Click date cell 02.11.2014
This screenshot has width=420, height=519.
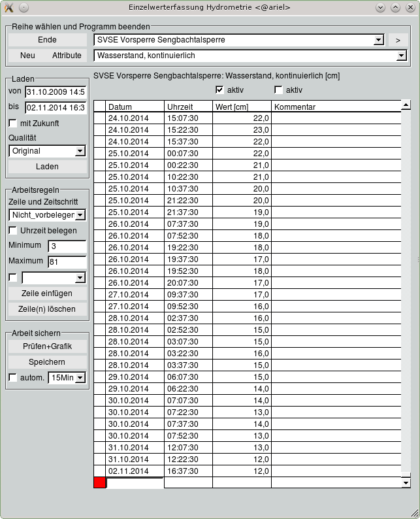pyautogui.click(x=135, y=471)
